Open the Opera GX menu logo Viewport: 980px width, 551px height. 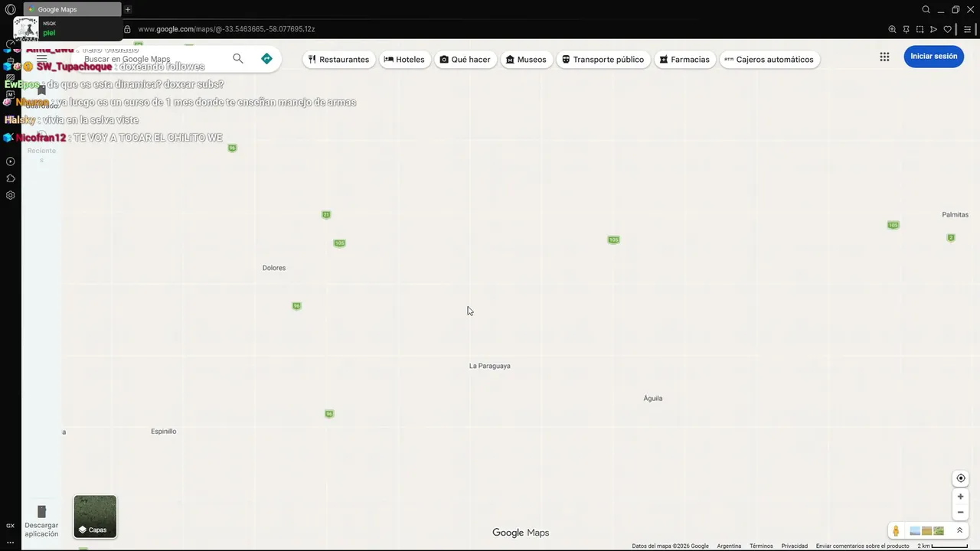pos(10,9)
